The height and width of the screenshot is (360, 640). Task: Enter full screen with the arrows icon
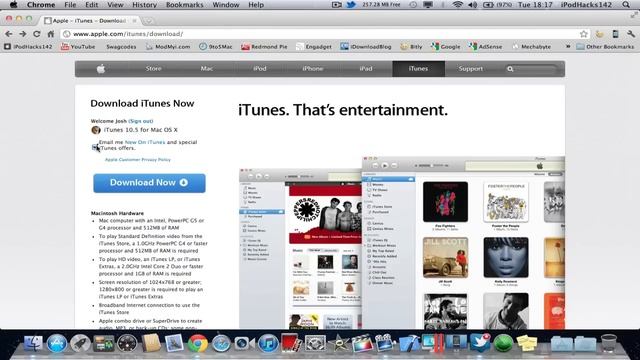pyautogui.click(x=633, y=15)
